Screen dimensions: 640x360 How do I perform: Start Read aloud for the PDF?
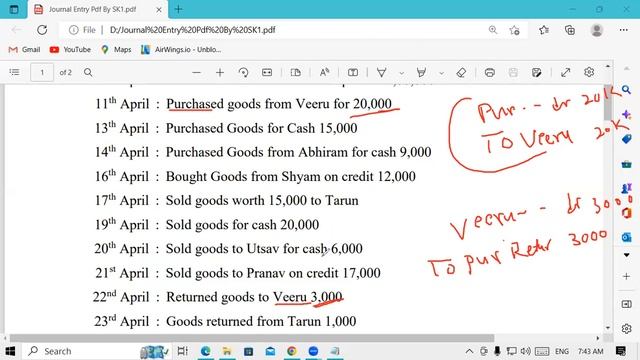coord(324,73)
